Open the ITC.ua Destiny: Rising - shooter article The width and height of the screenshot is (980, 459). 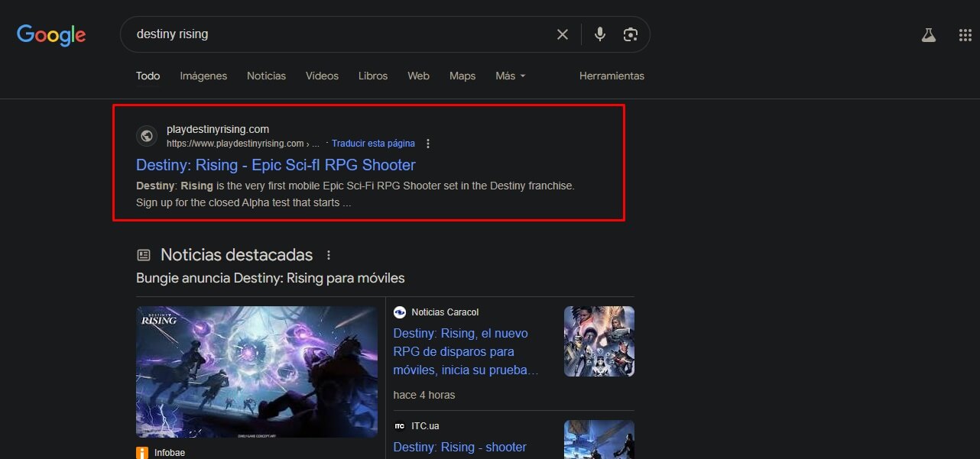(460, 447)
